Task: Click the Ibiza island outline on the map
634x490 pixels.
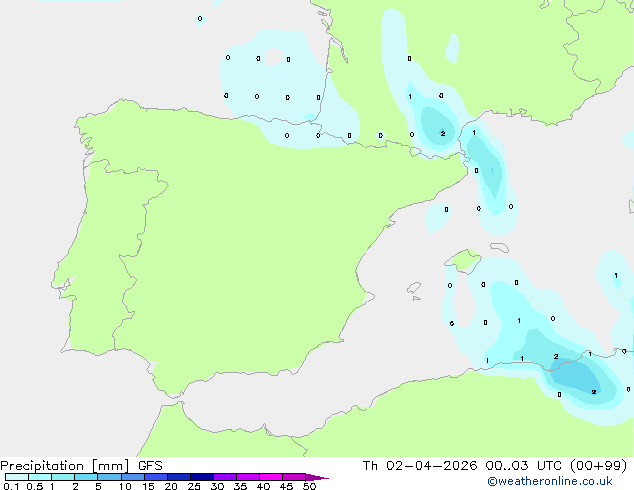Action: [414, 288]
